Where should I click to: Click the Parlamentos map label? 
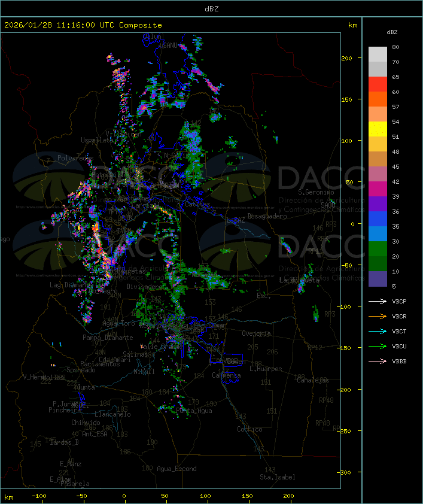pyautogui.click(x=100, y=364)
